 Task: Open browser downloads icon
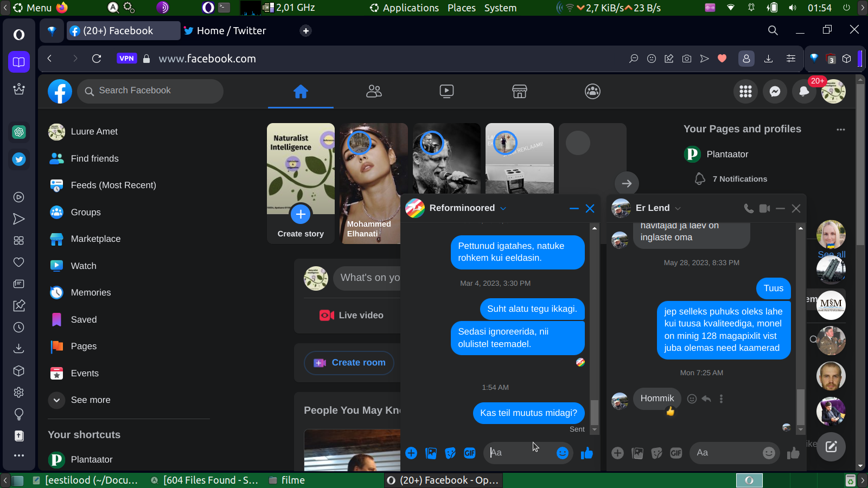click(x=768, y=59)
